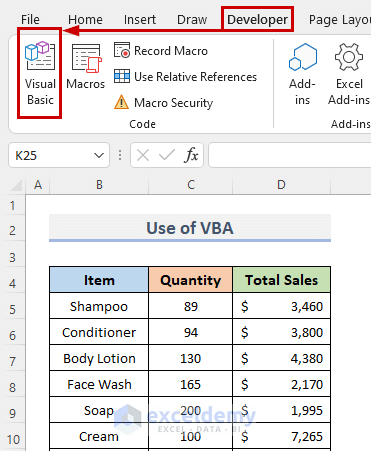Open the Add-ins button

[302, 74]
